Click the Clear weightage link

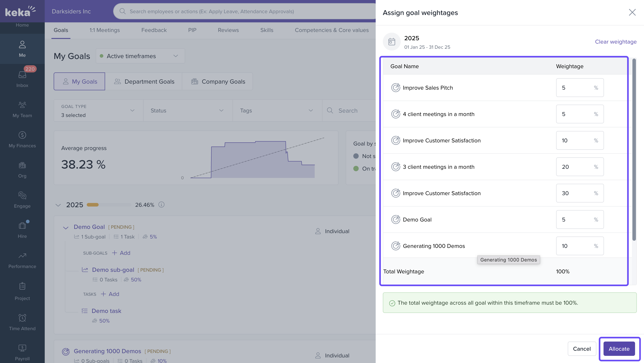[x=616, y=42]
